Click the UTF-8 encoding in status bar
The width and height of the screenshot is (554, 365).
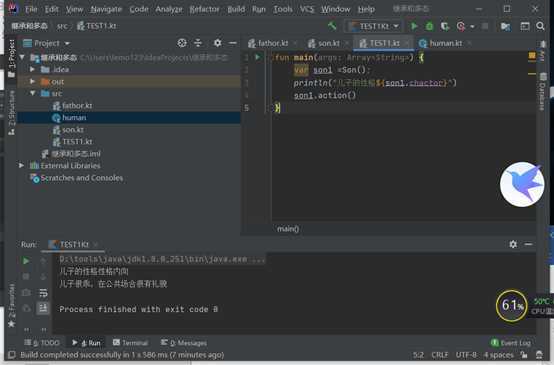click(466, 355)
